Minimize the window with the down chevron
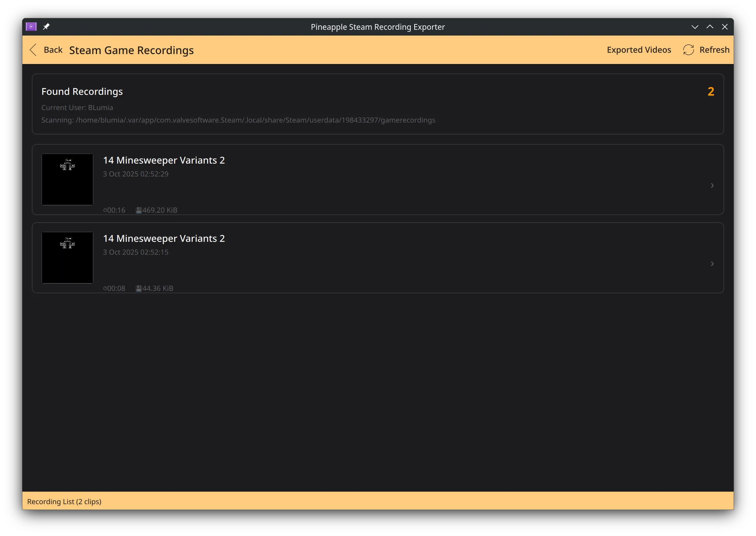This screenshot has height=536, width=756. 695,27
